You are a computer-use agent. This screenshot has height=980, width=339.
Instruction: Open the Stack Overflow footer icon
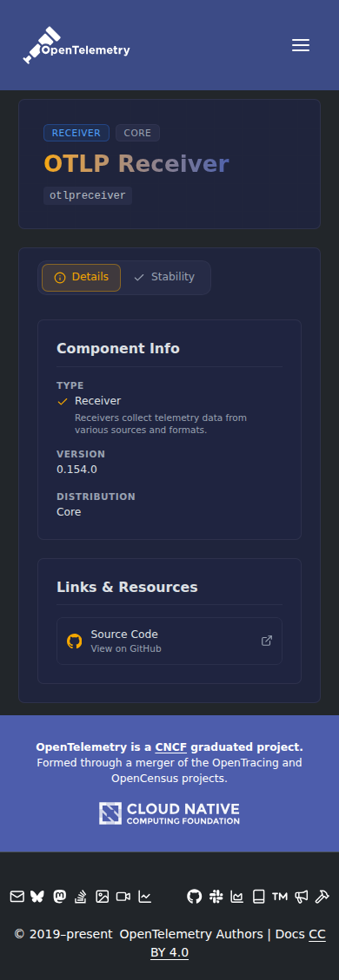pos(80,897)
